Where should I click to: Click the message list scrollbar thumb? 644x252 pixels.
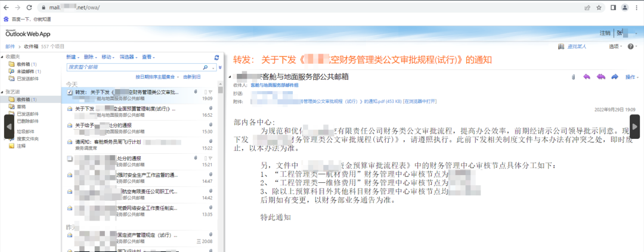(x=221, y=89)
